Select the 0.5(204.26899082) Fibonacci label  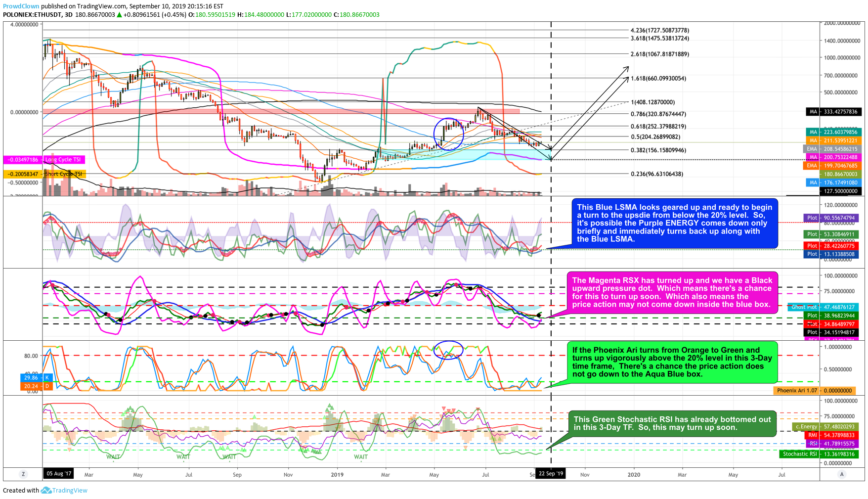click(x=655, y=137)
